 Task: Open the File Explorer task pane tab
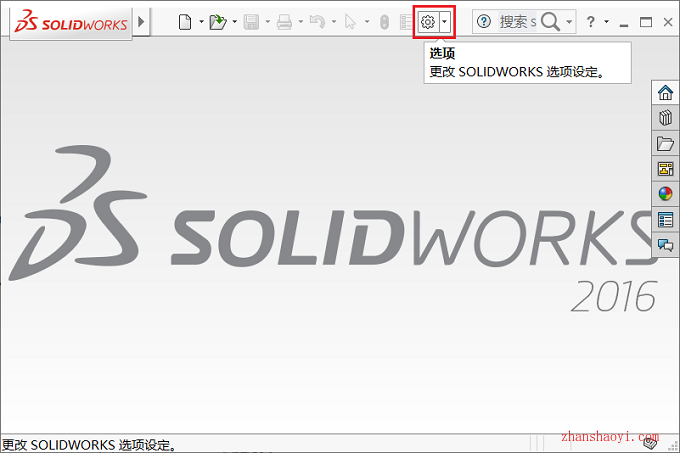(x=665, y=143)
